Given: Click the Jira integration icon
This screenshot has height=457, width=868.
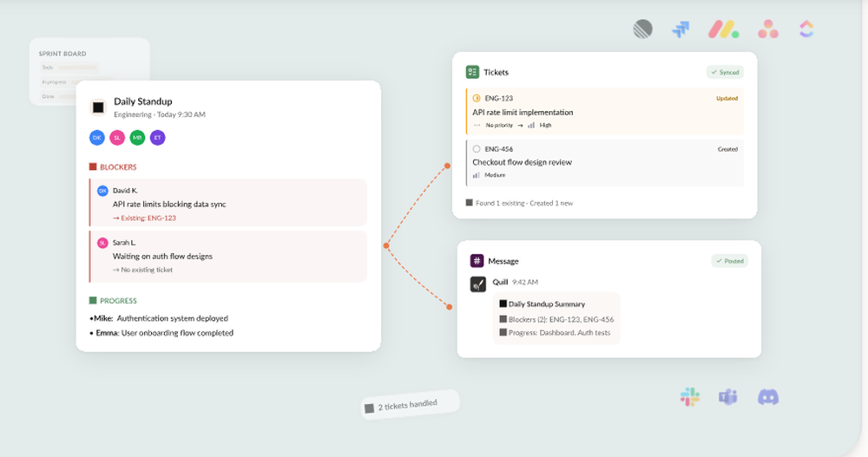Looking at the screenshot, I should pos(681,29).
